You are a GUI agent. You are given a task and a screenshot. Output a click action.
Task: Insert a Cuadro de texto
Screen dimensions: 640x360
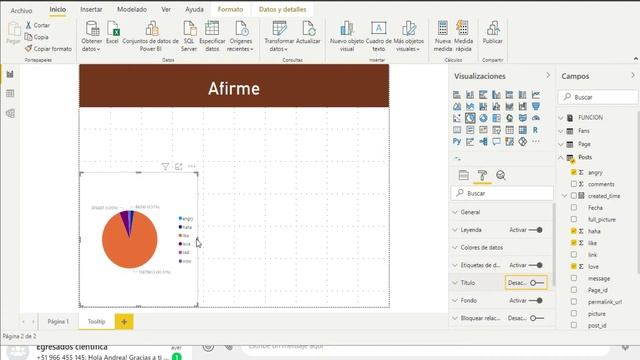tap(378, 36)
